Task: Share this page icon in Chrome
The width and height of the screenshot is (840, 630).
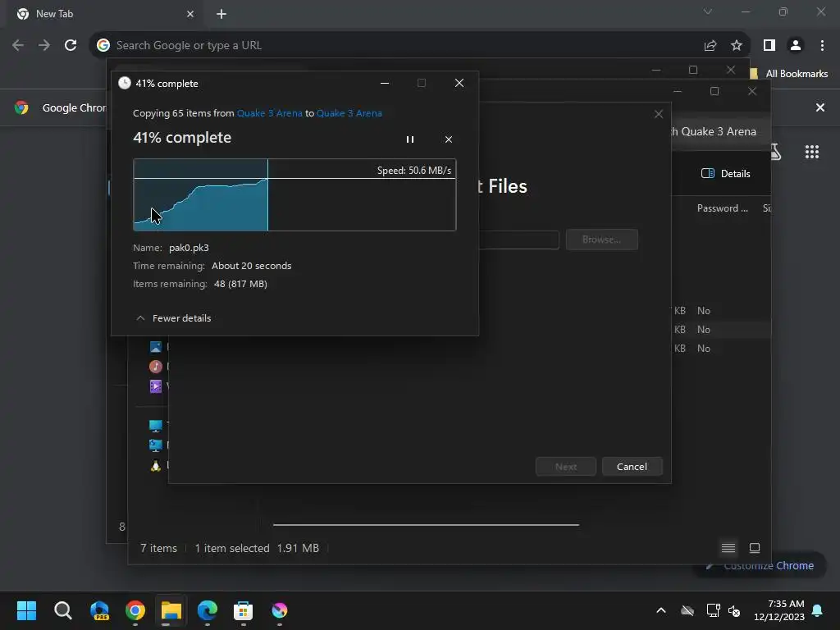Action: (710, 46)
